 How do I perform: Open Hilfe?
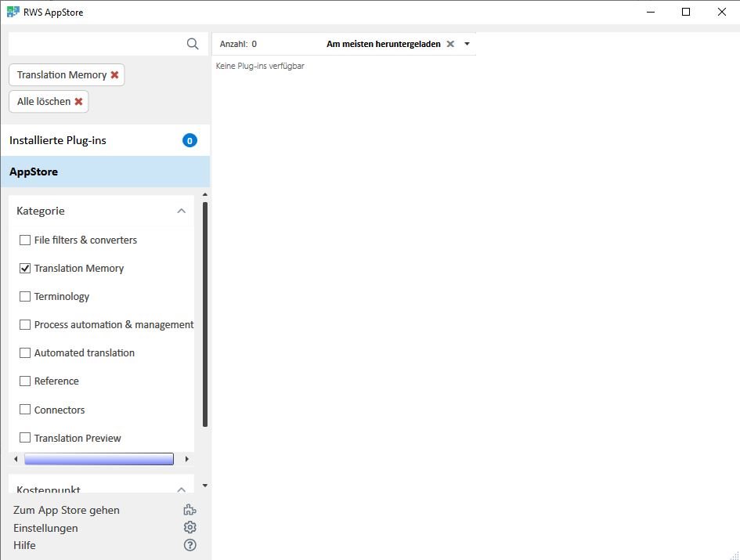(x=24, y=545)
